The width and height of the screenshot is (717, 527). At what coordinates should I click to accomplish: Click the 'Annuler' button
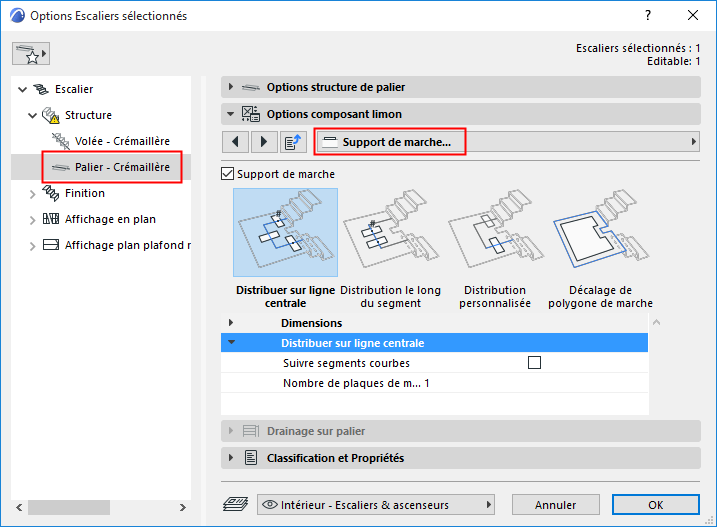pyautogui.click(x=555, y=504)
